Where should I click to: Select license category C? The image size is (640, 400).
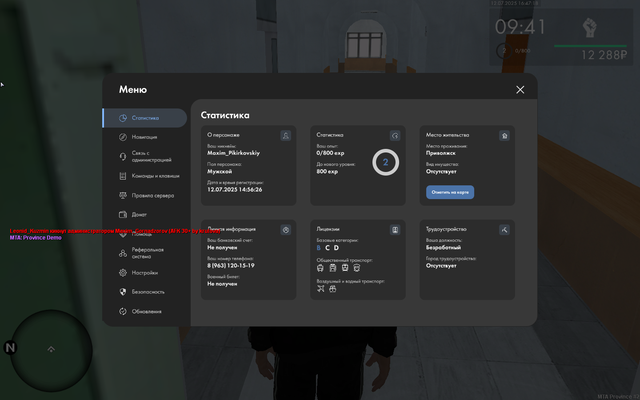(327, 248)
